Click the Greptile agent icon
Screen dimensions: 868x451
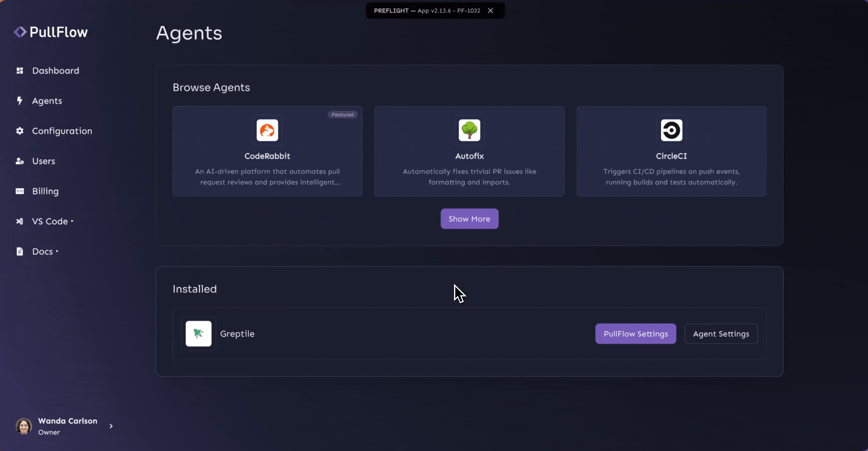click(198, 334)
